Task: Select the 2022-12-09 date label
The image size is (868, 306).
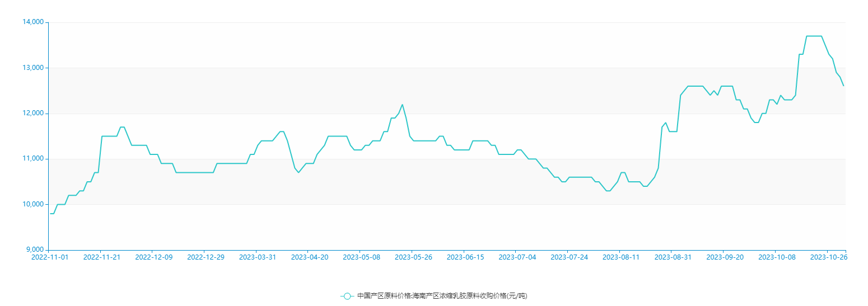Action: (153, 257)
